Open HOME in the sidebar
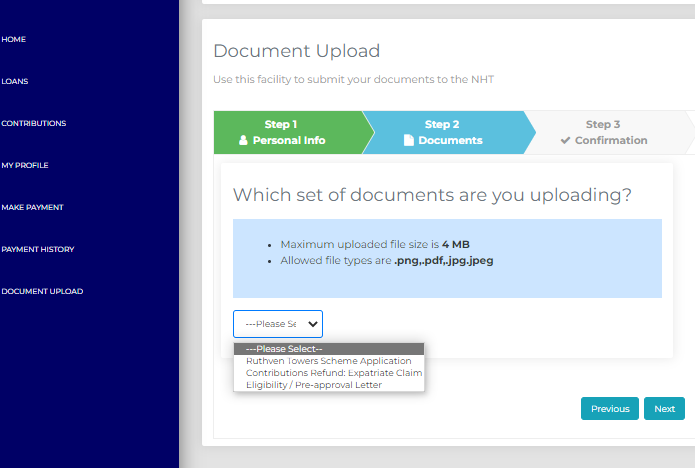695x468 pixels. tap(14, 40)
